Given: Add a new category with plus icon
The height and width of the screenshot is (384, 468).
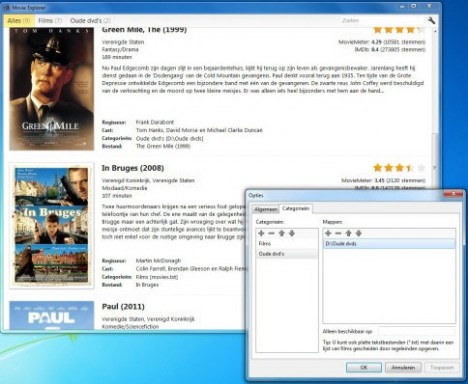Looking at the screenshot, I should click(x=261, y=233).
